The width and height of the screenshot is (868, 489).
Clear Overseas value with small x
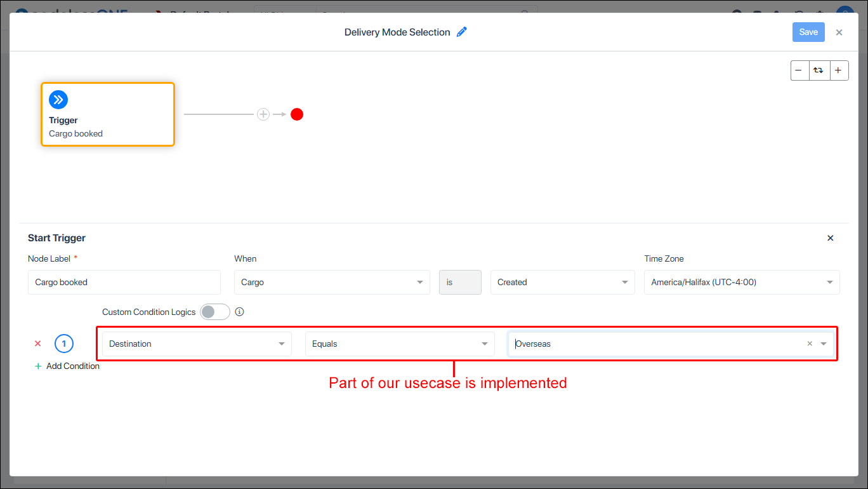[x=810, y=344]
